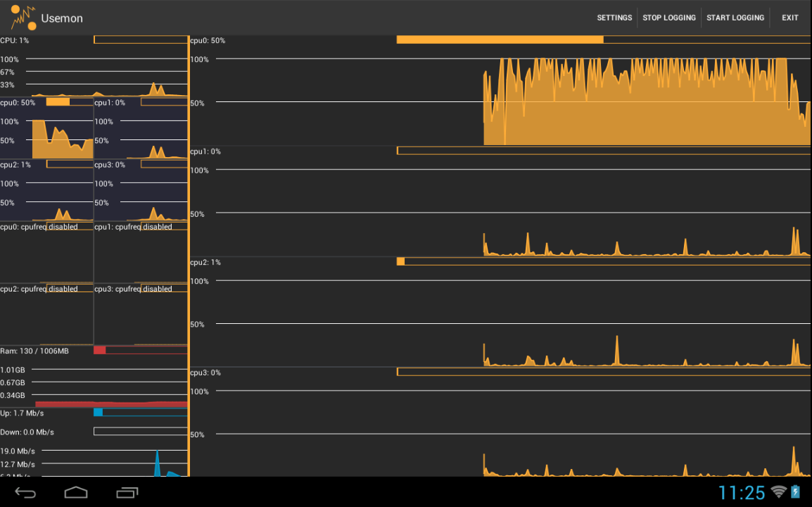Tap the Usemon app logo icon
Viewport: 812px width, 507px height.
(x=23, y=18)
